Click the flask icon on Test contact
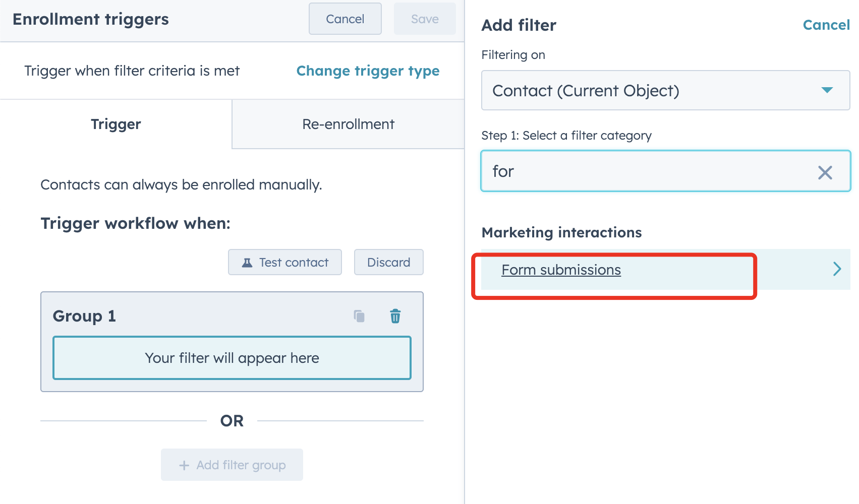Screen dimensions: 859x504 point(247,262)
